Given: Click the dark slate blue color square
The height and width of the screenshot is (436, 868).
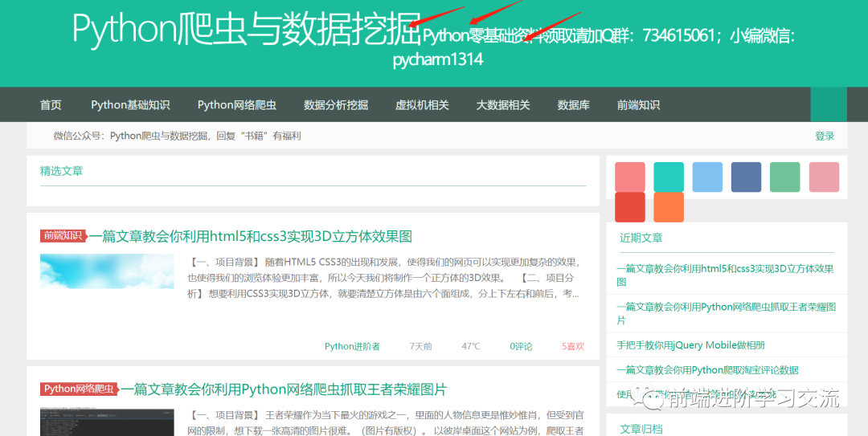Looking at the screenshot, I should [746, 177].
